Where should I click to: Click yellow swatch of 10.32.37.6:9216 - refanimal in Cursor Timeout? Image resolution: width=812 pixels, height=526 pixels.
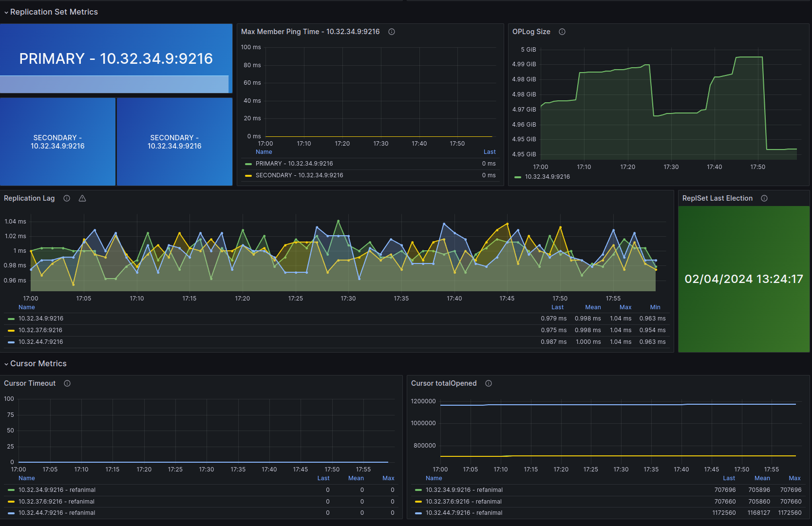(11, 502)
